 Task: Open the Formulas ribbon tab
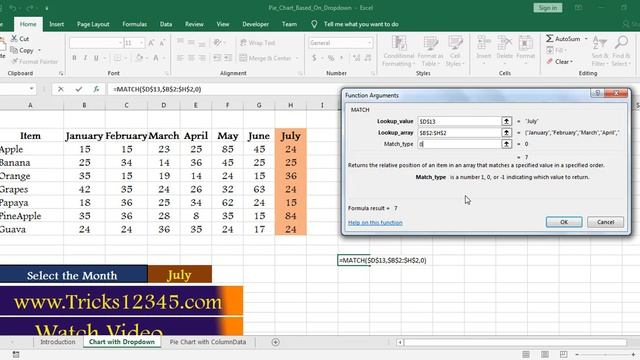point(135,24)
